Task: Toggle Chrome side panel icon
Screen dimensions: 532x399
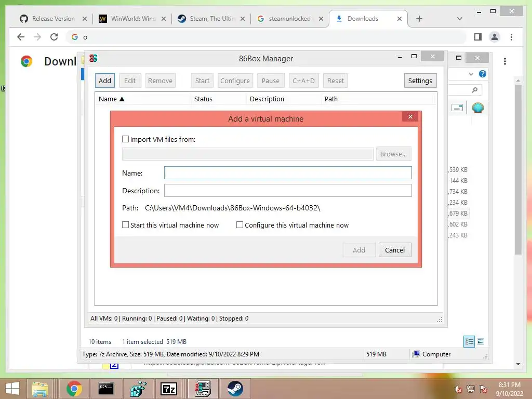Action: click(x=478, y=37)
